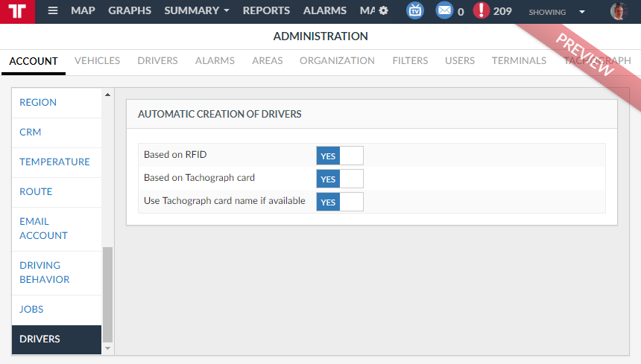
Task: Select Driving Behavior in sidebar
Action: [x=45, y=272]
